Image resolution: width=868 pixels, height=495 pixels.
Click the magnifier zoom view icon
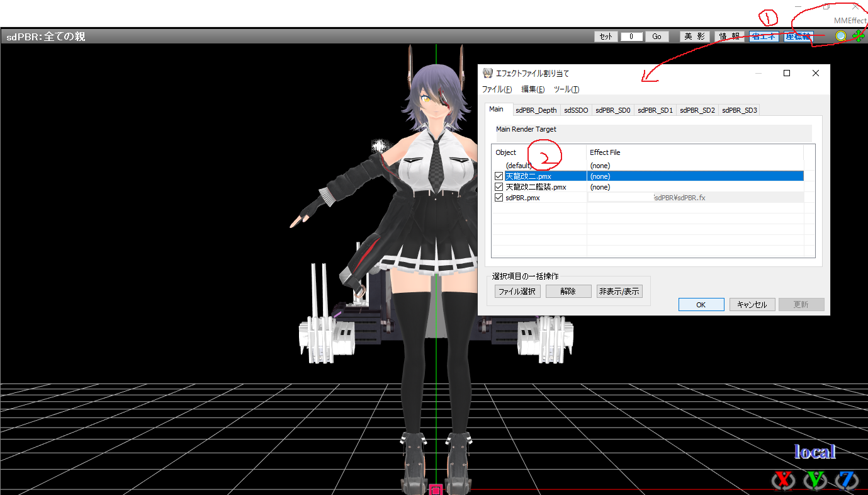pos(841,37)
